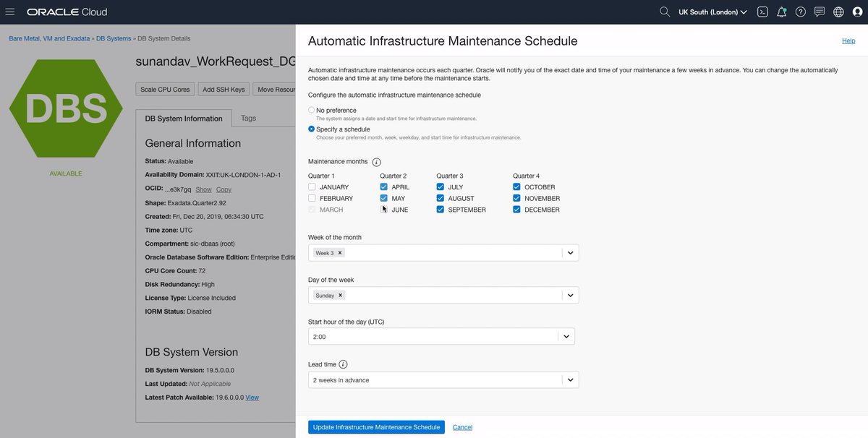Uncheck the AUGUST checkbox
868x438 pixels.
pyautogui.click(x=441, y=198)
